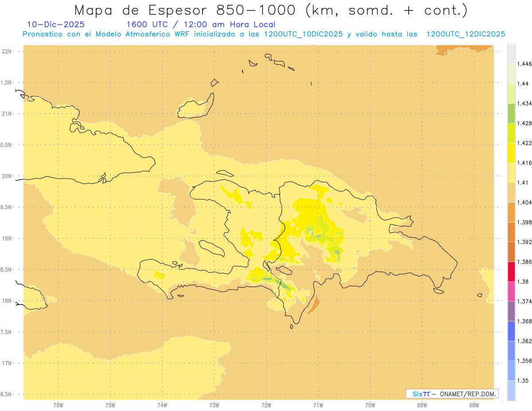Click the longitude label '71W'
Image resolution: width=532 pixels, height=411 pixels.
pyautogui.click(x=318, y=405)
